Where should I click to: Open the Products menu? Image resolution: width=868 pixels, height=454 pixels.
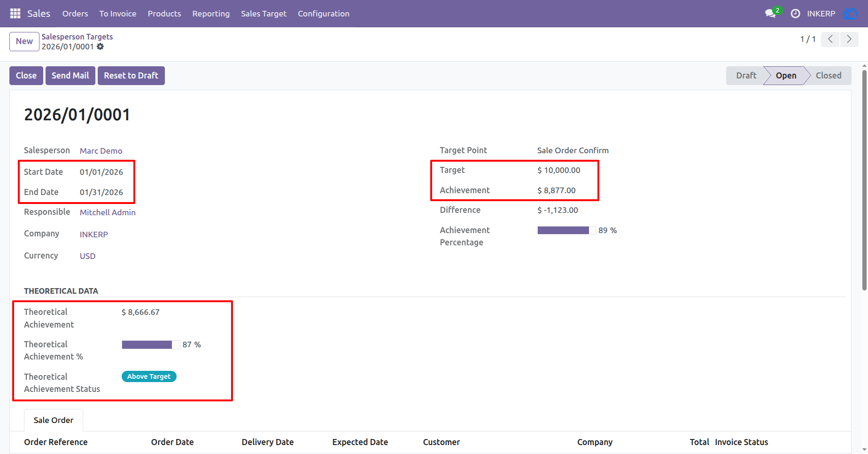tap(164, 14)
